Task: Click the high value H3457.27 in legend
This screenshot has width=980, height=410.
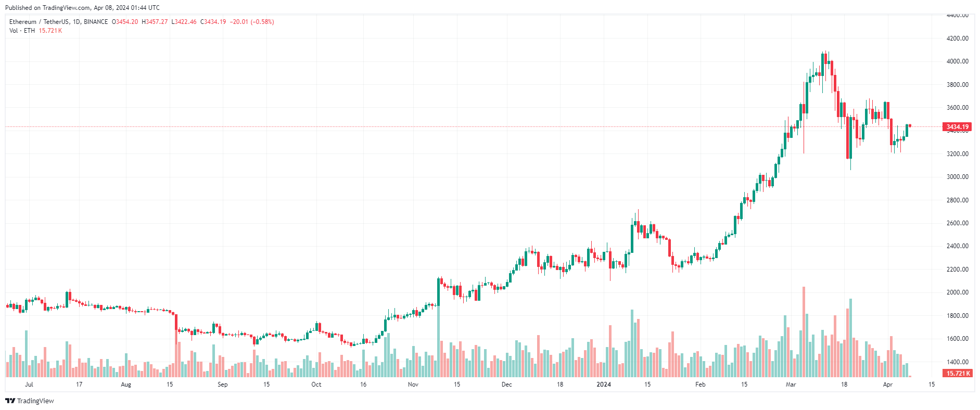Action: click(155, 22)
